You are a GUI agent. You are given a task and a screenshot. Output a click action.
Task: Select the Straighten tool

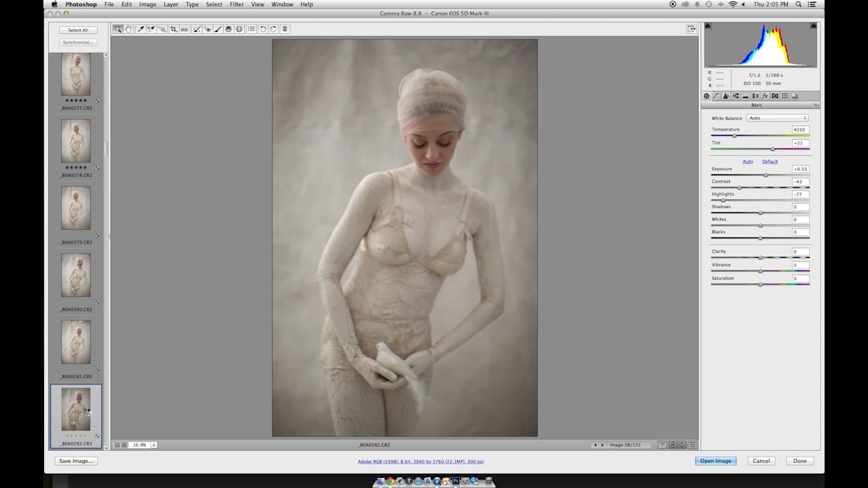tap(184, 29)
